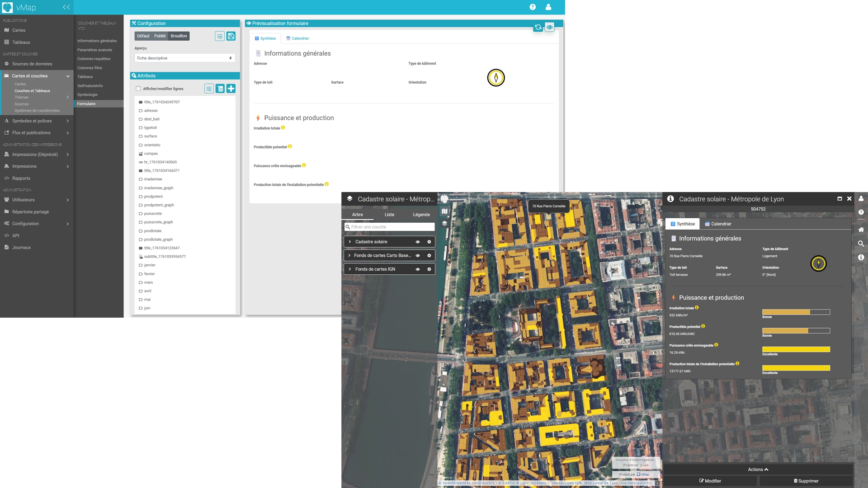Select the Légende tab in layer panel
Image resolution: width=868 pixels, height=488 pixels.
pos(421,215)
